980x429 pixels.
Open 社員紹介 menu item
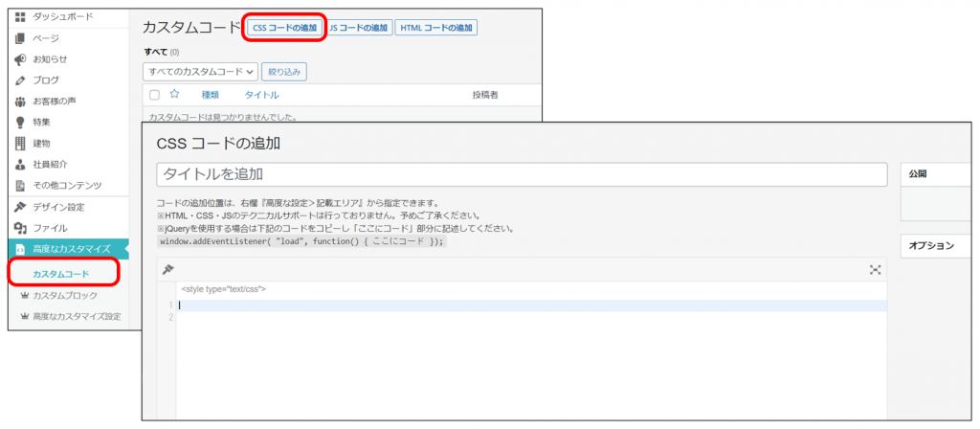pos(50,165)
